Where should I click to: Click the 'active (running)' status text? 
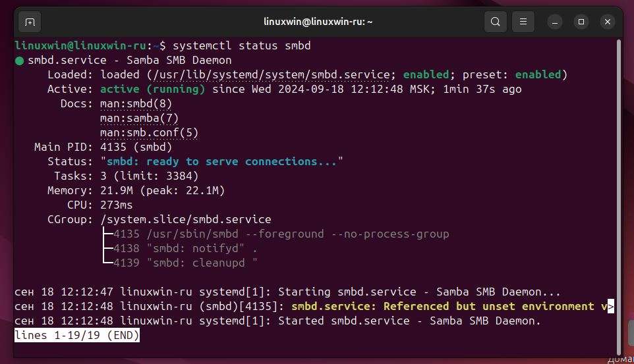click(x=152, y=90)
